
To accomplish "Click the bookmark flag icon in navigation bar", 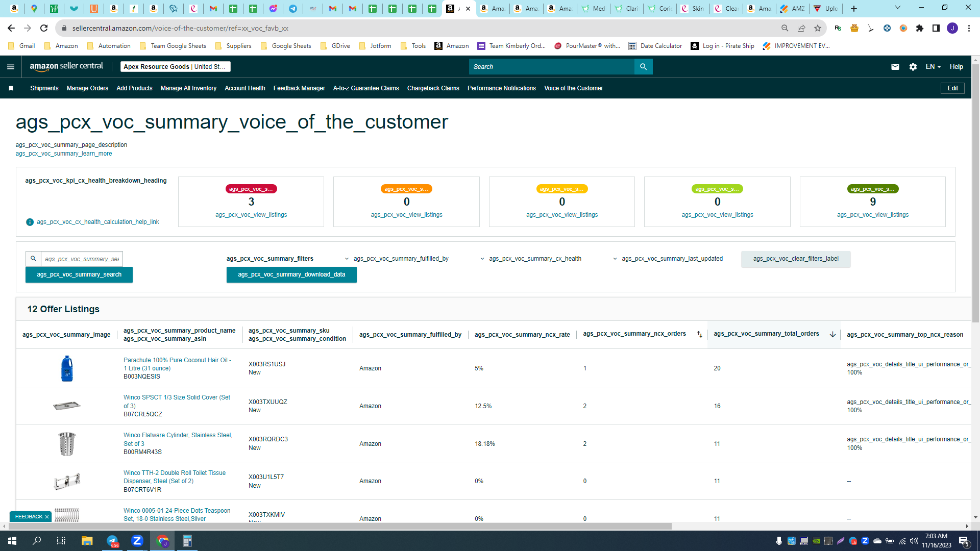I will click(11, 88).
